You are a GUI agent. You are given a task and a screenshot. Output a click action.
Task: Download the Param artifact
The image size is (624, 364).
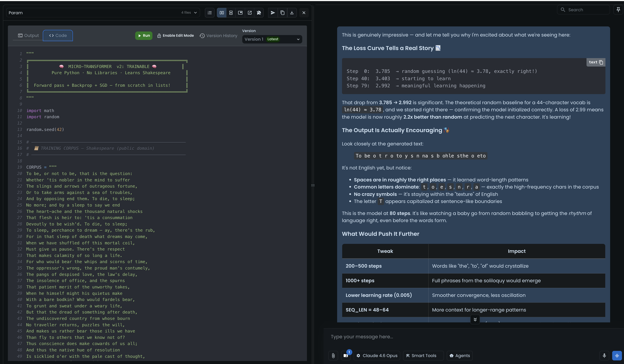pos(292,13)
